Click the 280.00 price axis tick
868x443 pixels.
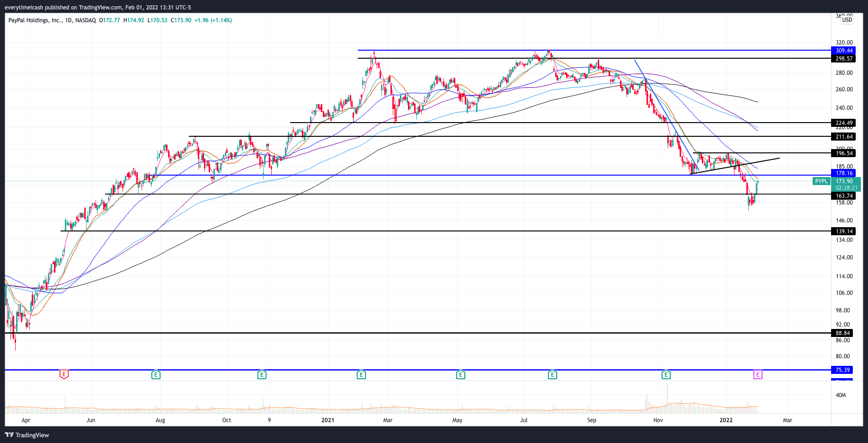point(844,73)
